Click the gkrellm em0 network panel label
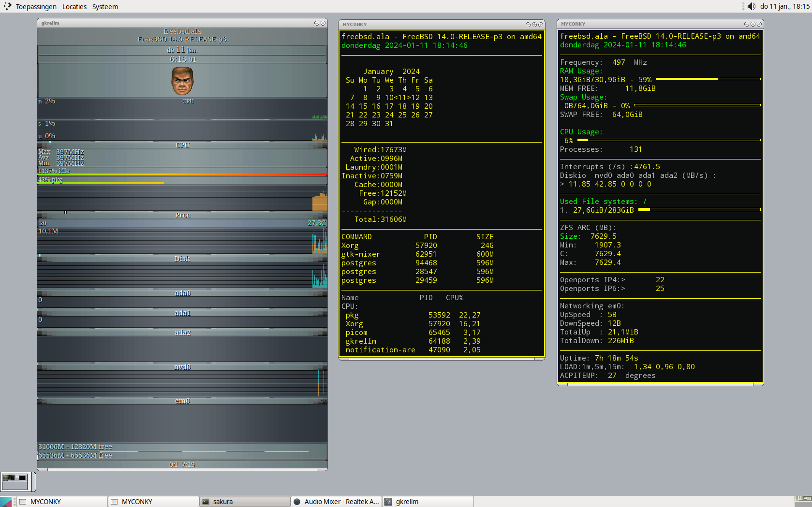The height and width of the screenshot is (507, 812). click(182, 401)
